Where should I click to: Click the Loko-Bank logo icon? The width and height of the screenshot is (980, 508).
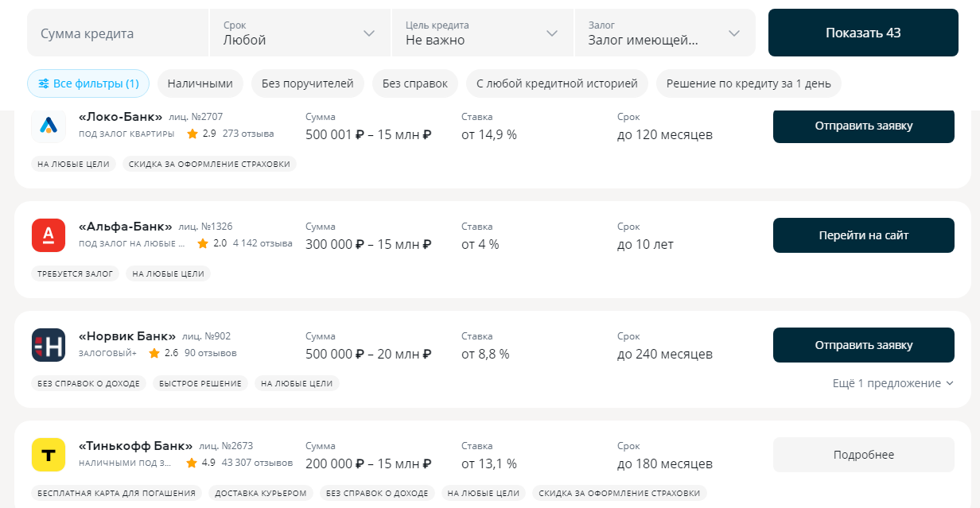48,126
